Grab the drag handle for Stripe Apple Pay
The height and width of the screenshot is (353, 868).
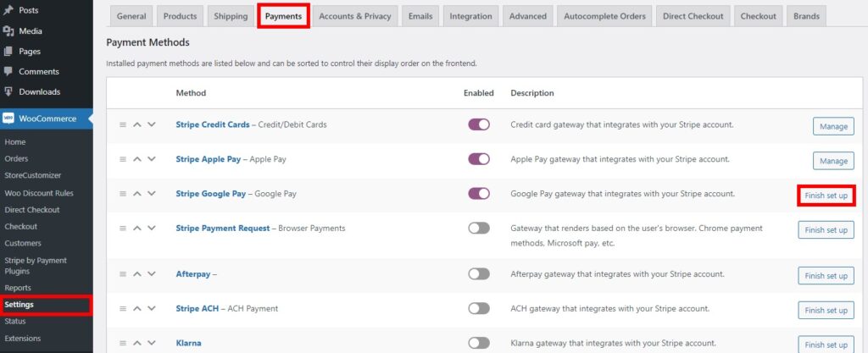click(123, 159)
